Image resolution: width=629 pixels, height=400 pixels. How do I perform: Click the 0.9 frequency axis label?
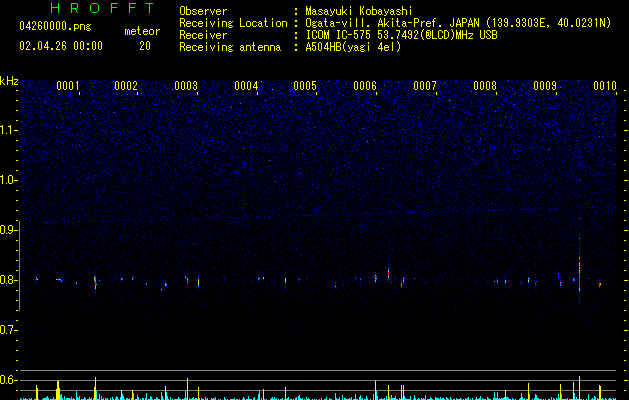coord(9,230)
